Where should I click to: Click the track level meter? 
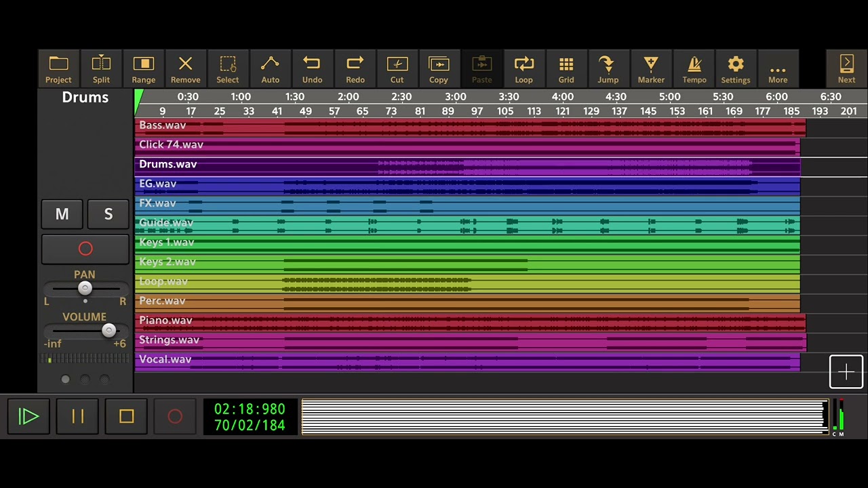coord(85,359)
